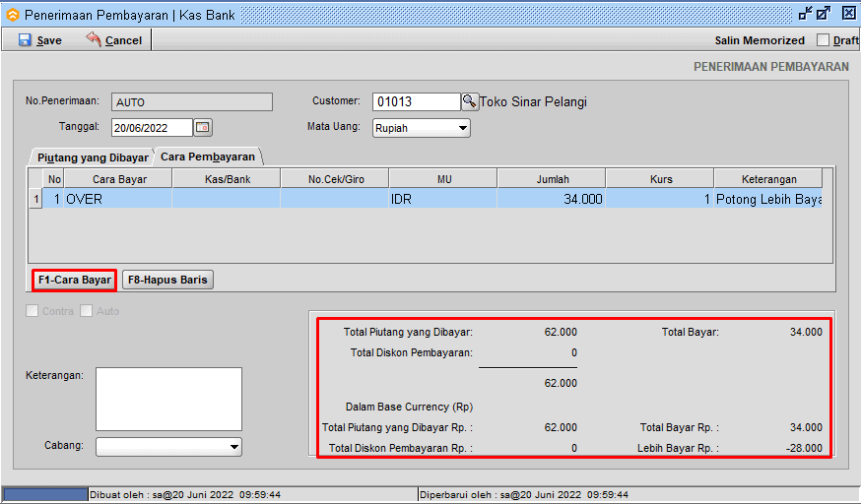Open the Cabang dropdown list

coord(233,447)
